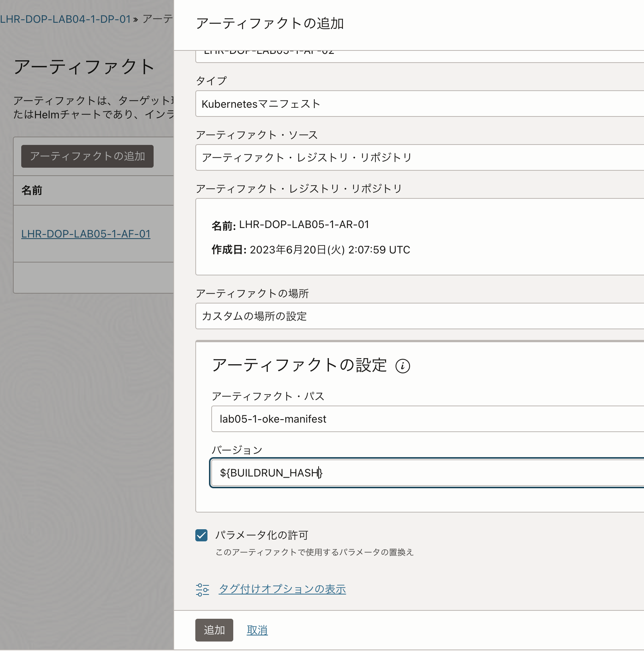Show tagging options via タグ付けオプションの表示 link
The image size is (644, 651).
click(x=283, y=588)
